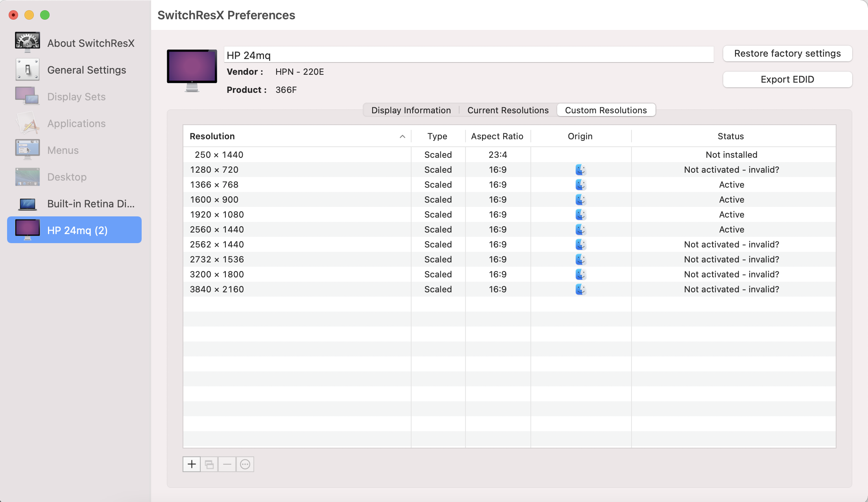The height and width of the screenshot is (502, 868).
Task: Select the 1920 × 1080 Active resolution row
Action: click(509, 214)
